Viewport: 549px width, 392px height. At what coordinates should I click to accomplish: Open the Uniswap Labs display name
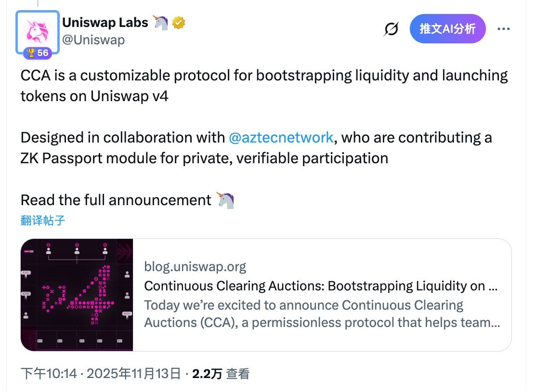pos(105,23)
